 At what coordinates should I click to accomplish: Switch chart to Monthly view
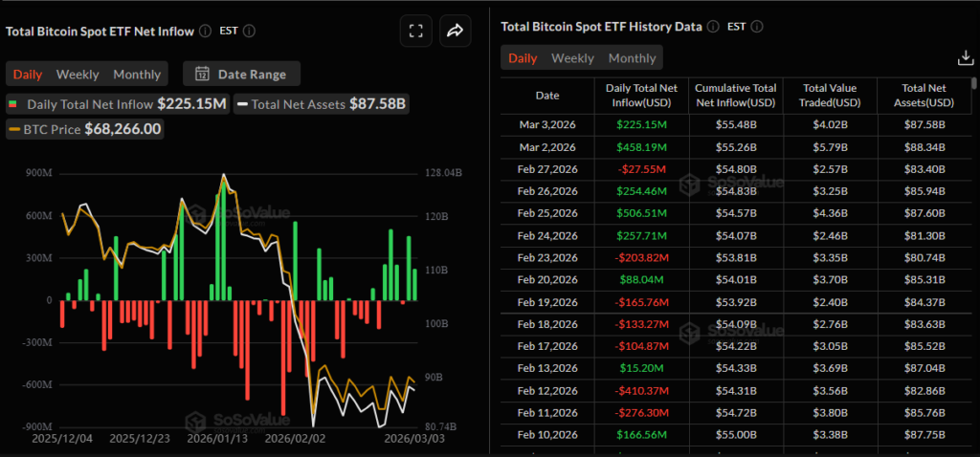coord(137,74)
